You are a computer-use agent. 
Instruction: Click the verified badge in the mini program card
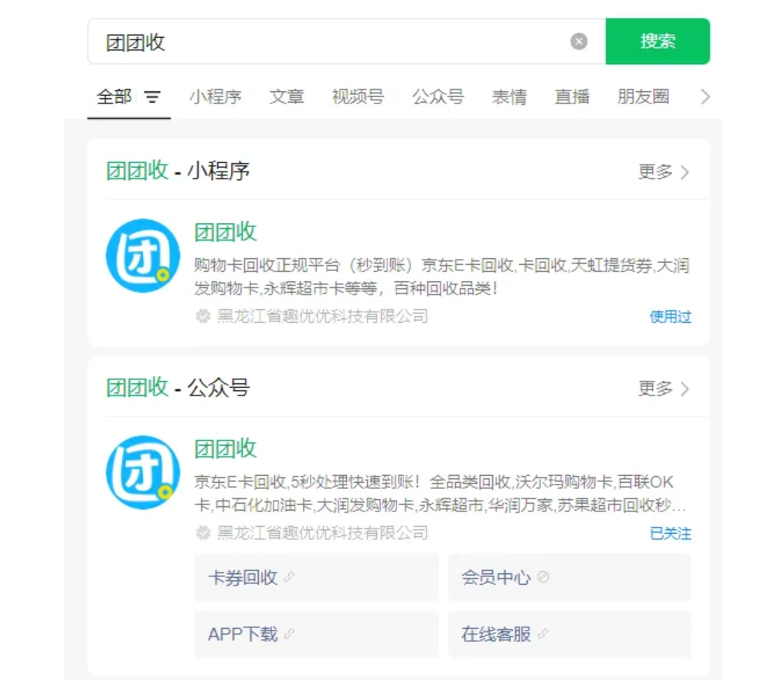[202, 316]
